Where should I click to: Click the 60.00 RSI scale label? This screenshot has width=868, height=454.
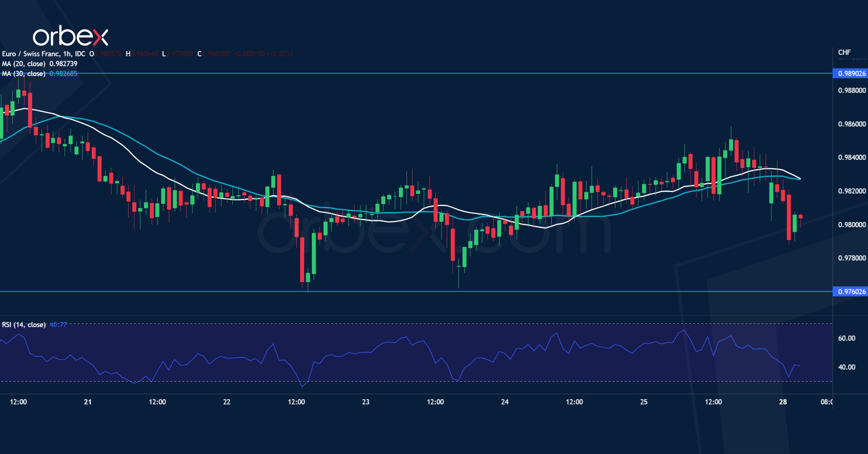[847, 338]
